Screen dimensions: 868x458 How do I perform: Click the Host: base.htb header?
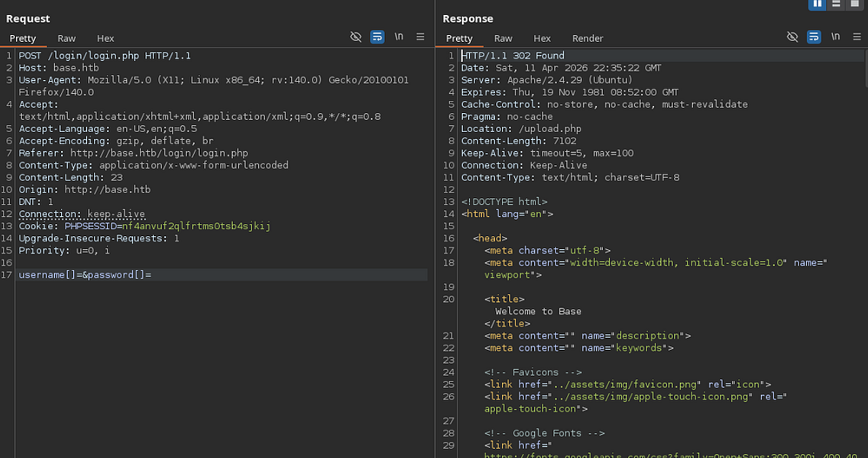59,68
